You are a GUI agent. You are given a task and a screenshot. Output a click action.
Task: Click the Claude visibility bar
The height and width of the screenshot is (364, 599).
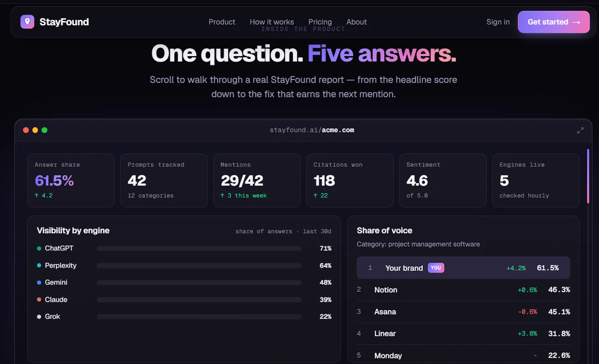199,300
